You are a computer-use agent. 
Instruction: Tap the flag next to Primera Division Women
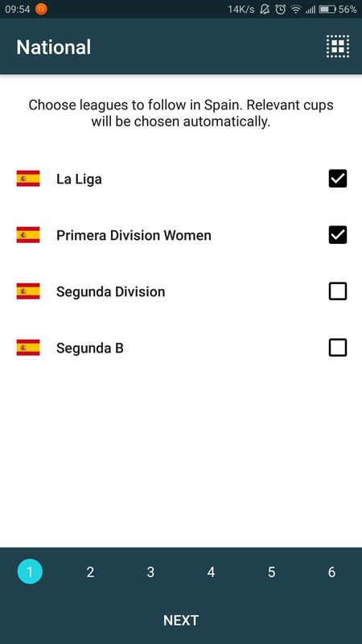[x=28, y=235]
